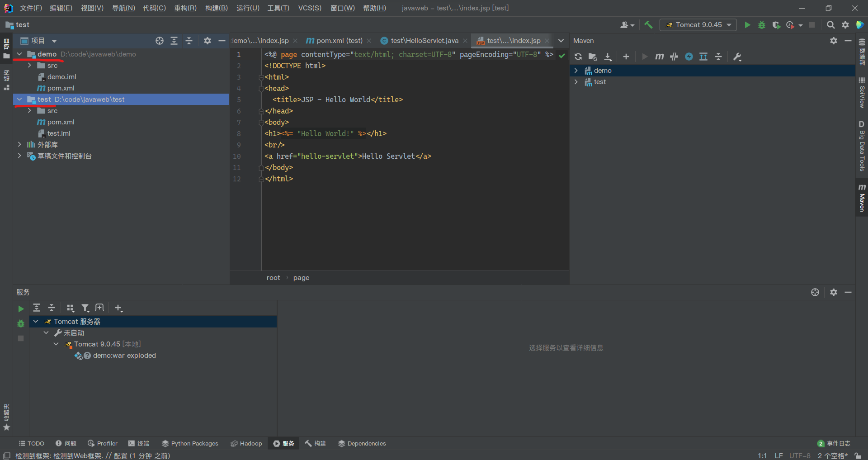This screenshot has height=460, width=868.
Task: Open the 事件日志 event log
Action: pos(834,443)
